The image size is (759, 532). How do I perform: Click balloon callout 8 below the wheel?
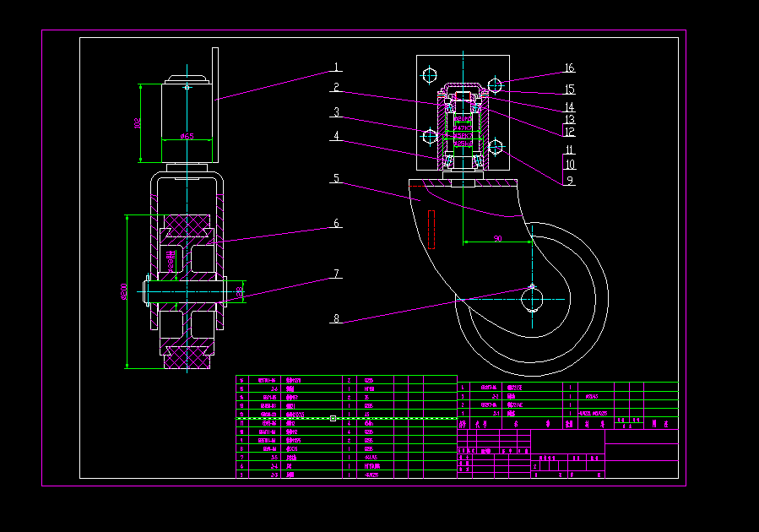click(335, 319)
